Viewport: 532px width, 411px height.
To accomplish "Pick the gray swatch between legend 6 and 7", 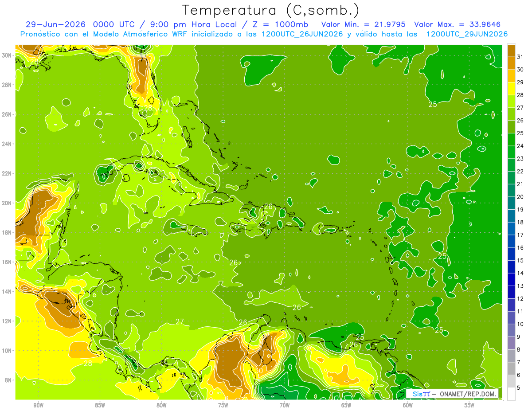I will [511, 368].
